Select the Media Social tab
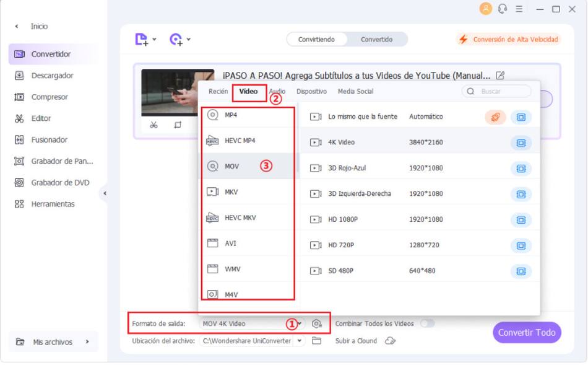588x365 pixels. tap(355, 91)
